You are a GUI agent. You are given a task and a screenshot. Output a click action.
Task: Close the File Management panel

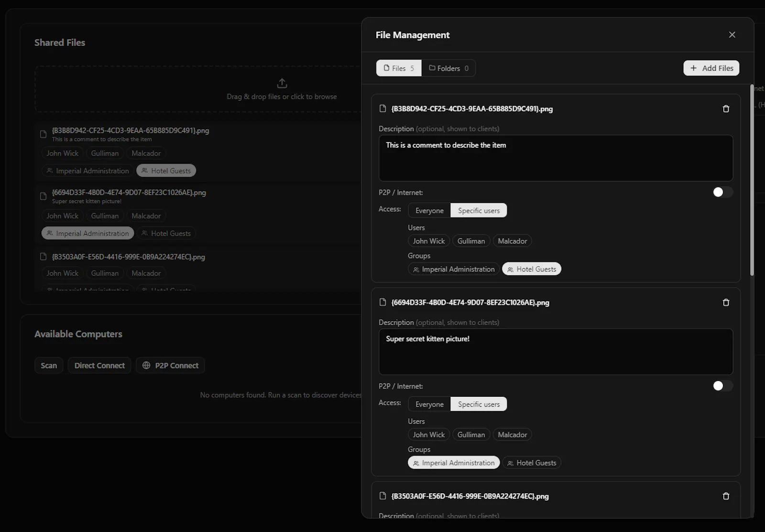[732, 35]
